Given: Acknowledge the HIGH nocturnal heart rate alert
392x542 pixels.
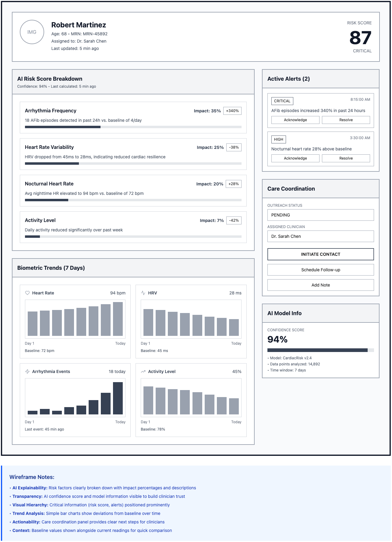Looking at the screenshot, I should click(x=295, y=158).
